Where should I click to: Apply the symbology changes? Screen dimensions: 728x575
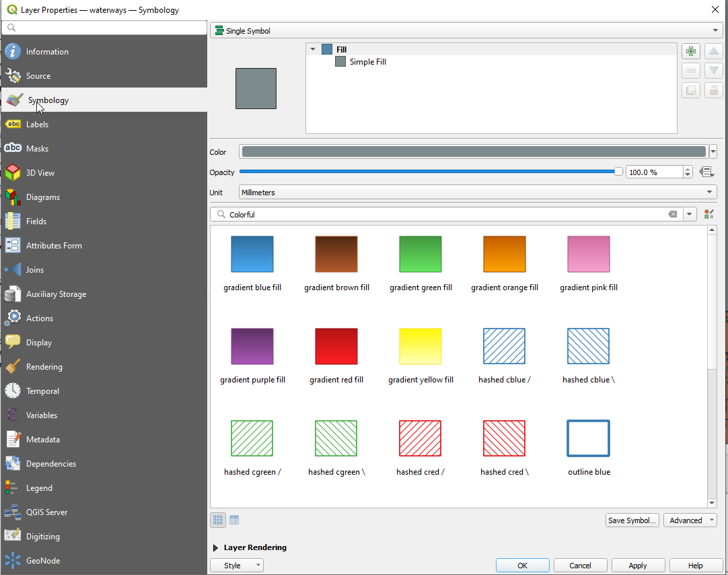click(x=638, y=565)
